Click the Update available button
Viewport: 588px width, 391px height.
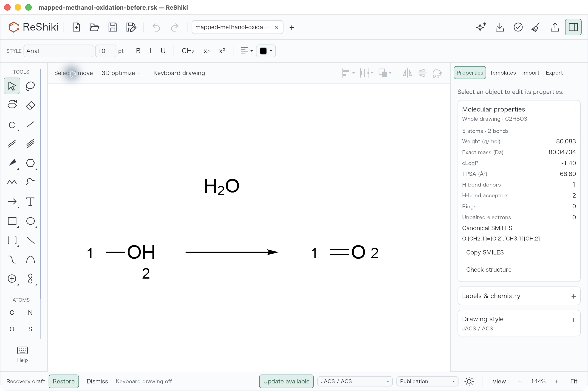[286, 381]
